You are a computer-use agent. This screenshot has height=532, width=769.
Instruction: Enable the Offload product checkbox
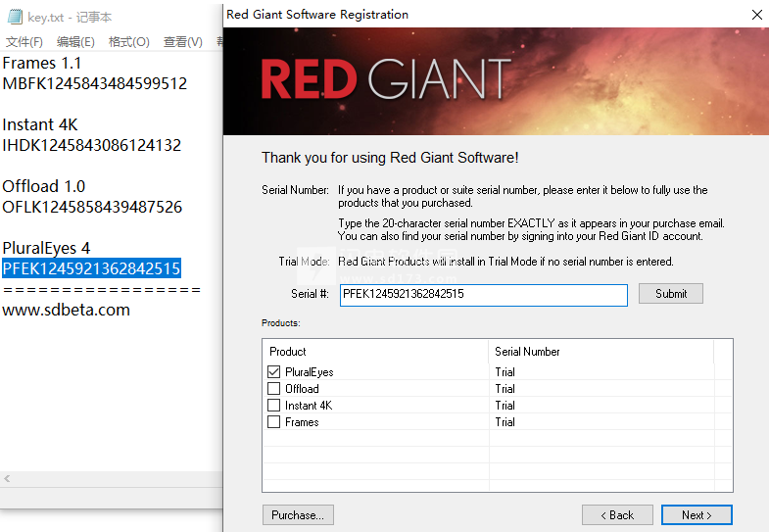click(273, 389)
